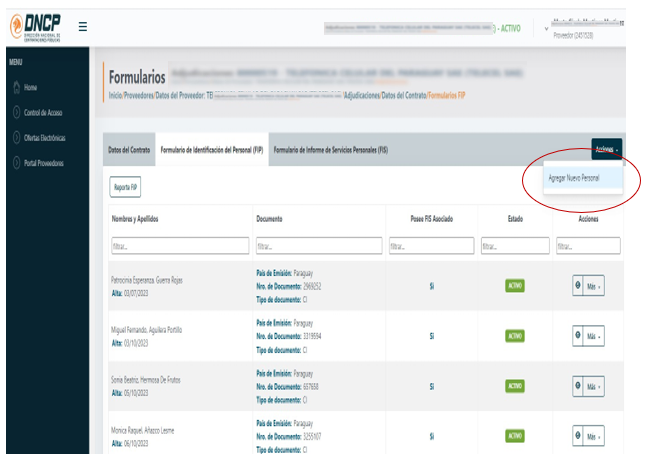Open Control de Acceso menu item

click(x=43, y=112)
